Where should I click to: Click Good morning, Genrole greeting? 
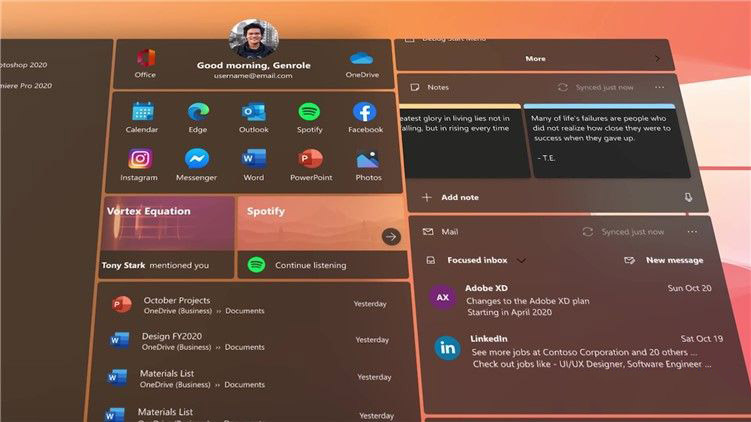253,65
